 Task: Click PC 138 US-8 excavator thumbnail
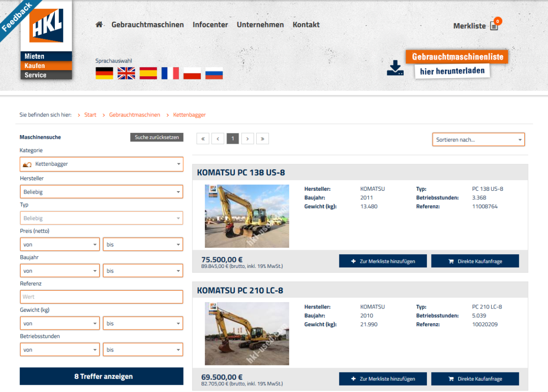pyautogui.click(x=247, y=216)
